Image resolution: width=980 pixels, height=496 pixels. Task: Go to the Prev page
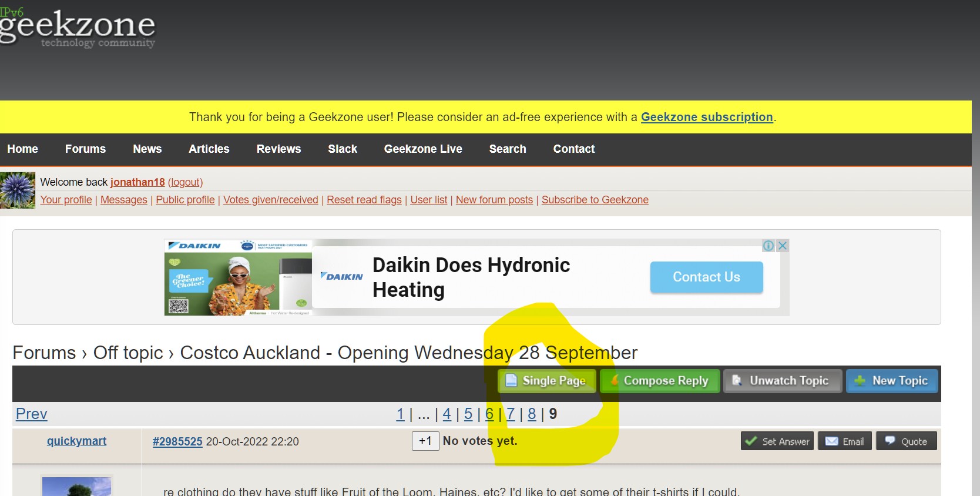pos(31,414)
